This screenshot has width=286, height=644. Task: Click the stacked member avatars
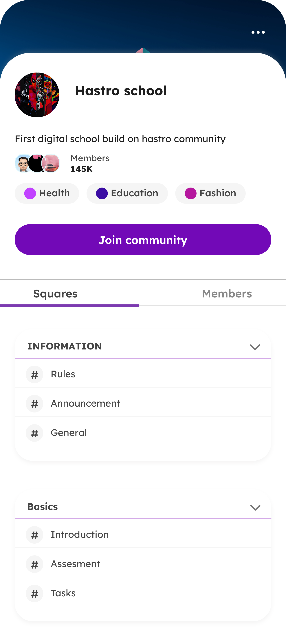37,164
